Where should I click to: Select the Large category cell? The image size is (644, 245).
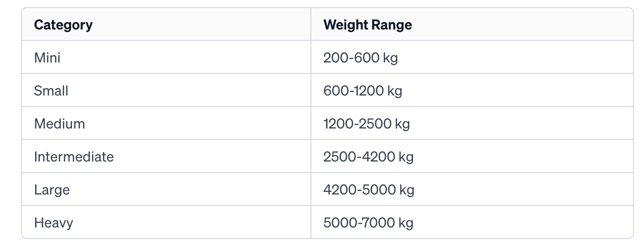(166, 189)
